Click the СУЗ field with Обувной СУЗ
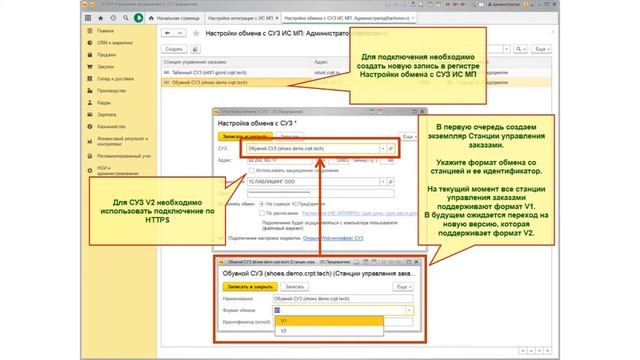The width and height of the screenshot is (640, 360). [x=313, y=149]
